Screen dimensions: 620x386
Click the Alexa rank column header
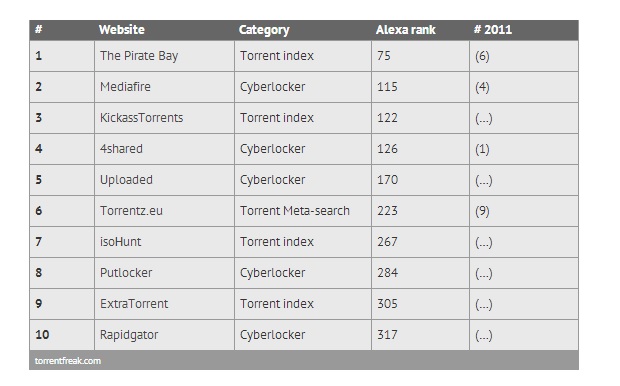(405, 30)
